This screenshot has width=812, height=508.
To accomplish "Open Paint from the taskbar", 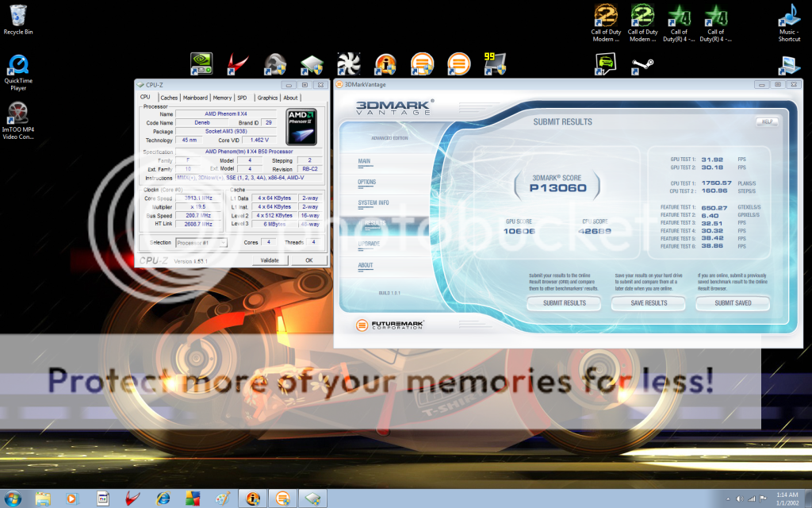I will coord(223,498).
